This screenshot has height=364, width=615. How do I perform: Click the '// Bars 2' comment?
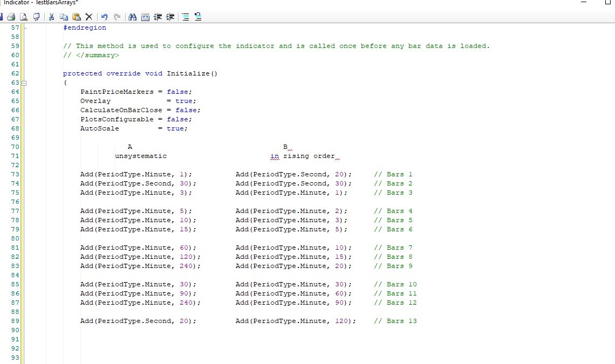click(393, 183)
